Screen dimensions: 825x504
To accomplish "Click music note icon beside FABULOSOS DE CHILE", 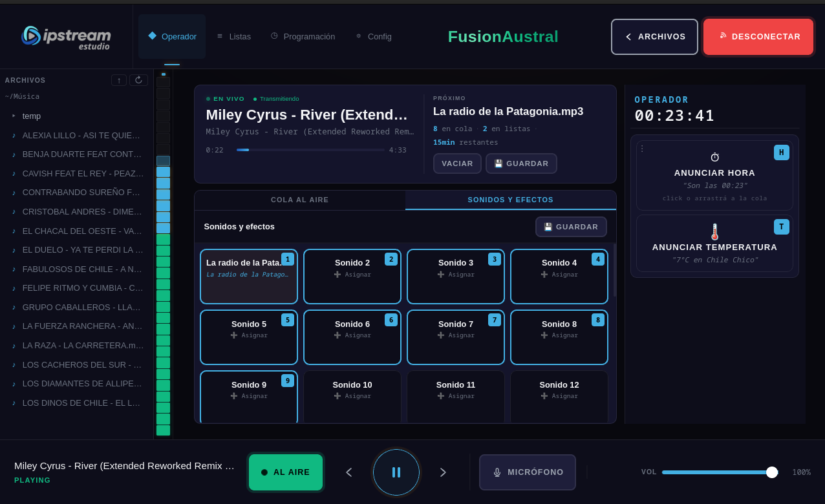I will (x=14, y=269).
